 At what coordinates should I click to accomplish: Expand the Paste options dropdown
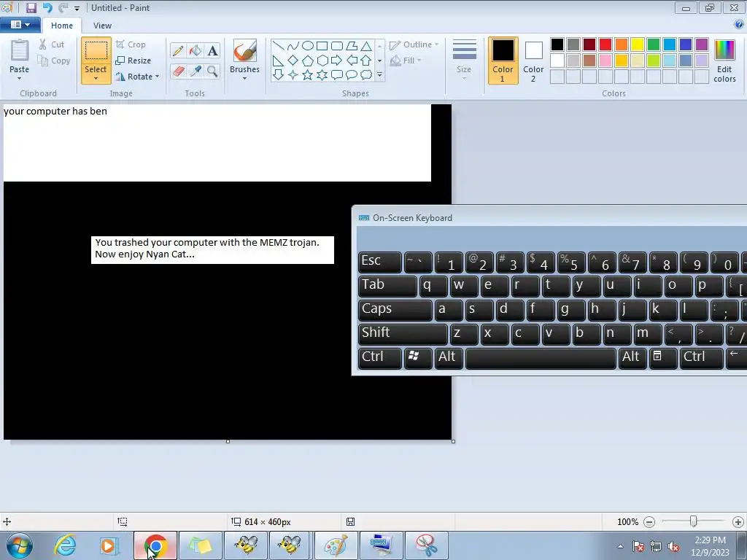pos(20,79)
